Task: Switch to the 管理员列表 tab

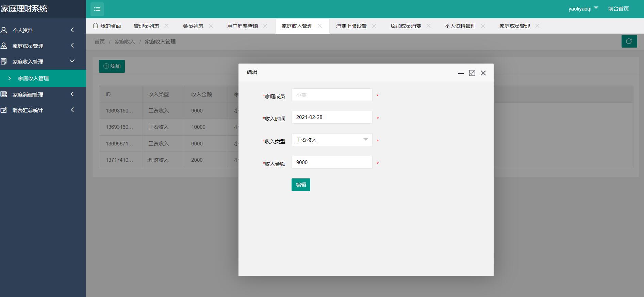Action: (x=146, y=26)
